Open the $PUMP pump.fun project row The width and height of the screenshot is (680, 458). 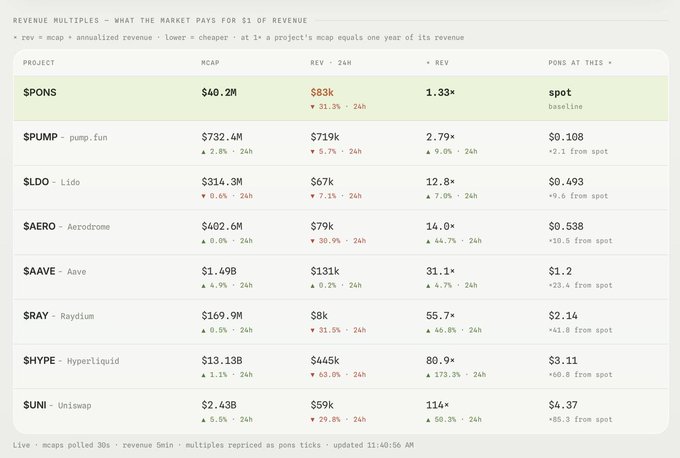(x=341, y=143)
